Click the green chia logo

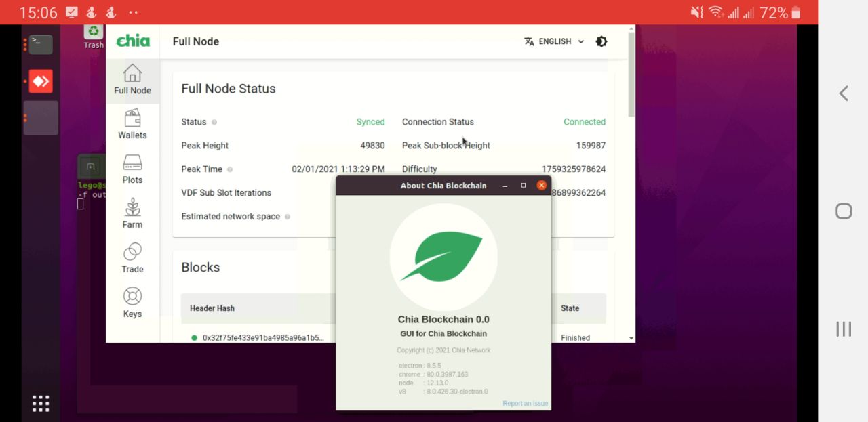coord(133,41)
